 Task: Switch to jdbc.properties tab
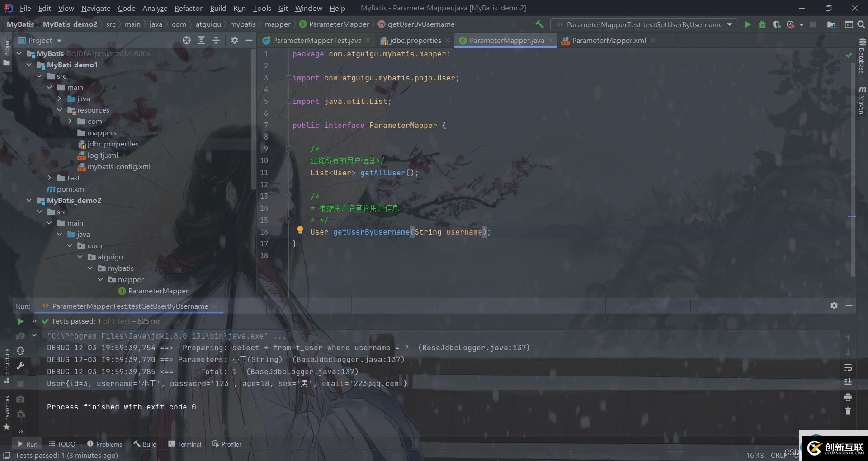coord(415,40)
